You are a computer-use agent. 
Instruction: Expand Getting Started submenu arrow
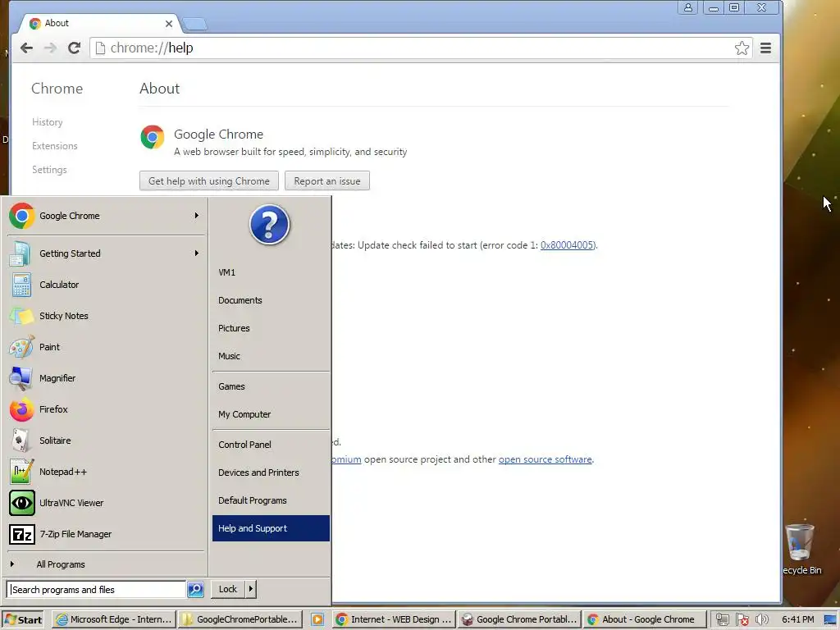pyautogui.click(x=197, y=253)
